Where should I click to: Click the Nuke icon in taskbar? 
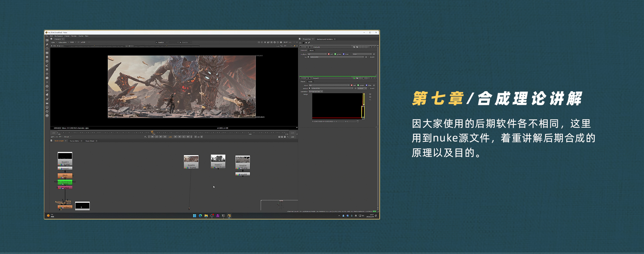[x=229, y=216]
